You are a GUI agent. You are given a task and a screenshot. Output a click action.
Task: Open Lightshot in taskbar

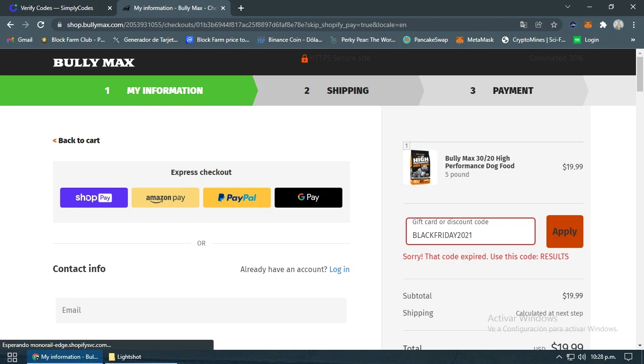[125, 357]
